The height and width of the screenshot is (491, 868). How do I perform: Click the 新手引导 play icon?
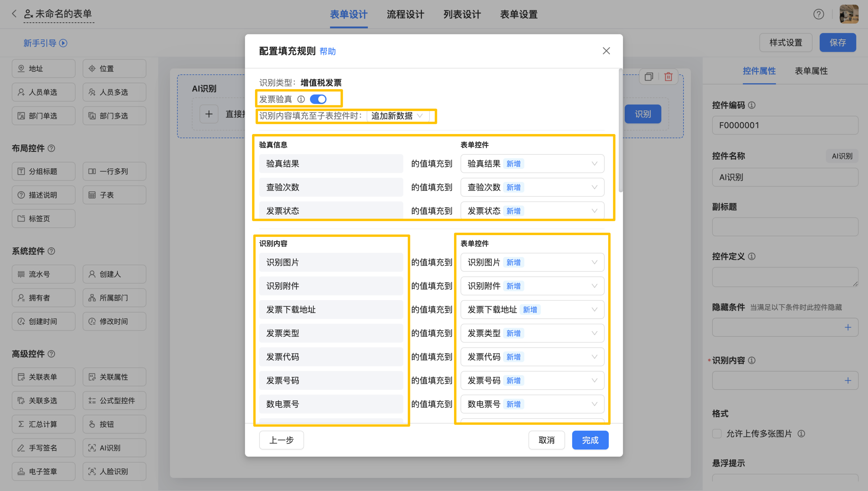click(63, 43)
